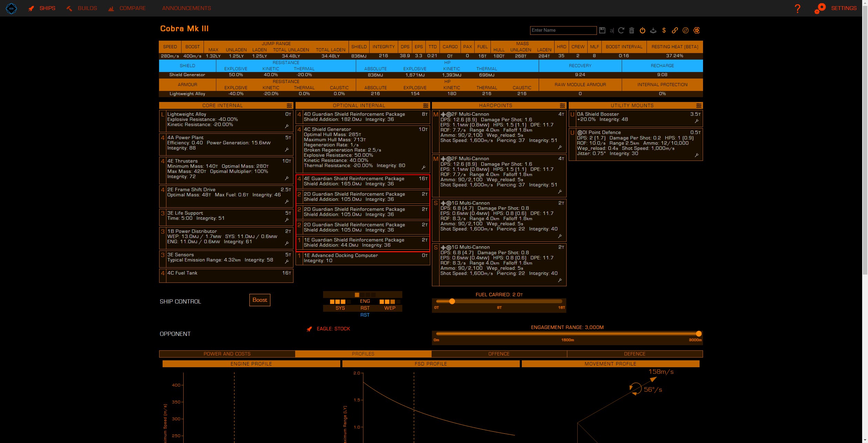Click the blue RST reset label
This screenshot has width=868, height=443.
365,315
